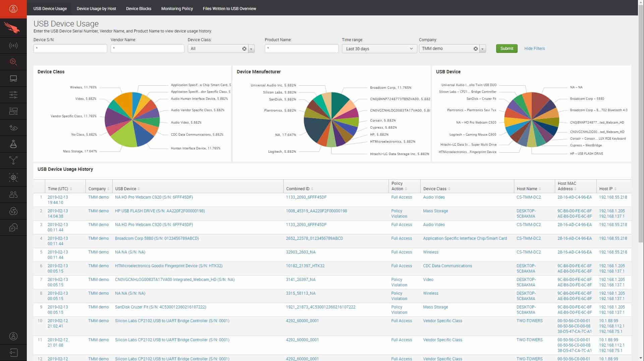Open the Monitoring Policy tab
This screenshot has width=644, height=361.
pyautogui.click(x=177, y=8)
